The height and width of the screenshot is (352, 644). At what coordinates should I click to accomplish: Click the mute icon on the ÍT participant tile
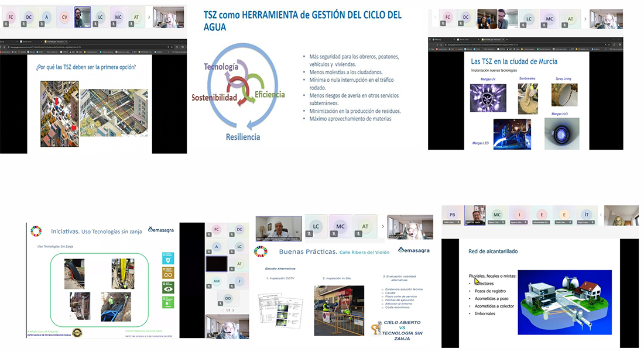coord(591,222)
